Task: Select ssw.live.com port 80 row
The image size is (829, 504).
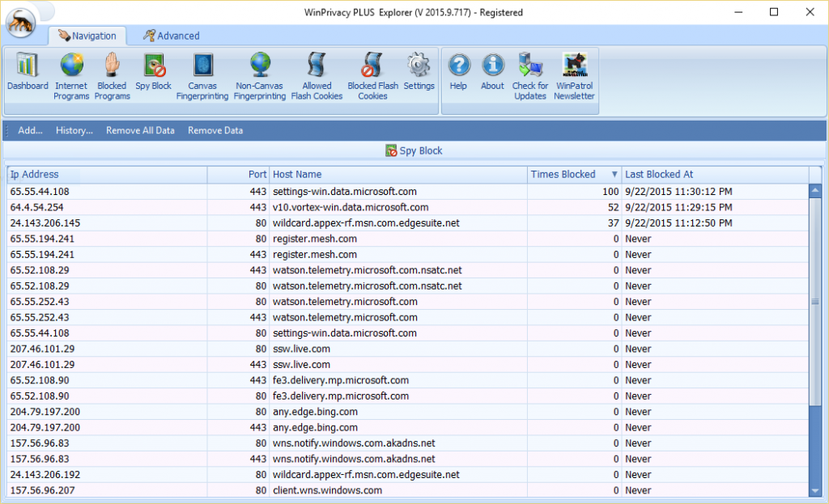Action: (408, 349)
